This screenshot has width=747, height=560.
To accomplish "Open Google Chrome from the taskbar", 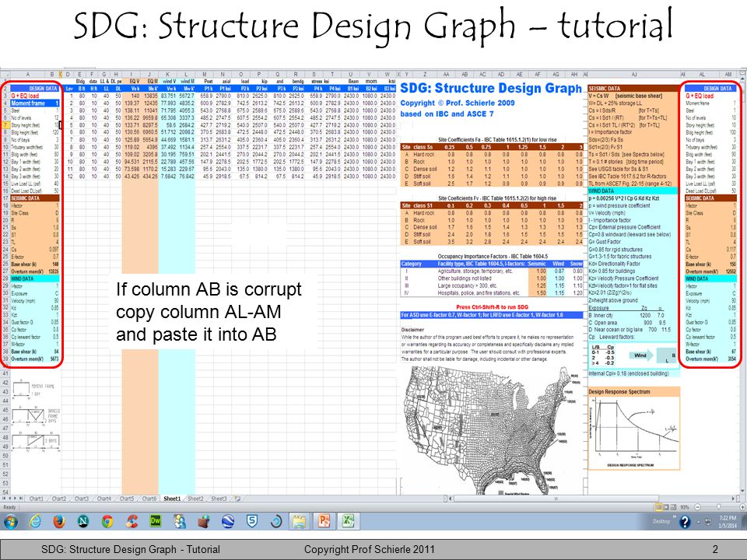I will [107, 521].
